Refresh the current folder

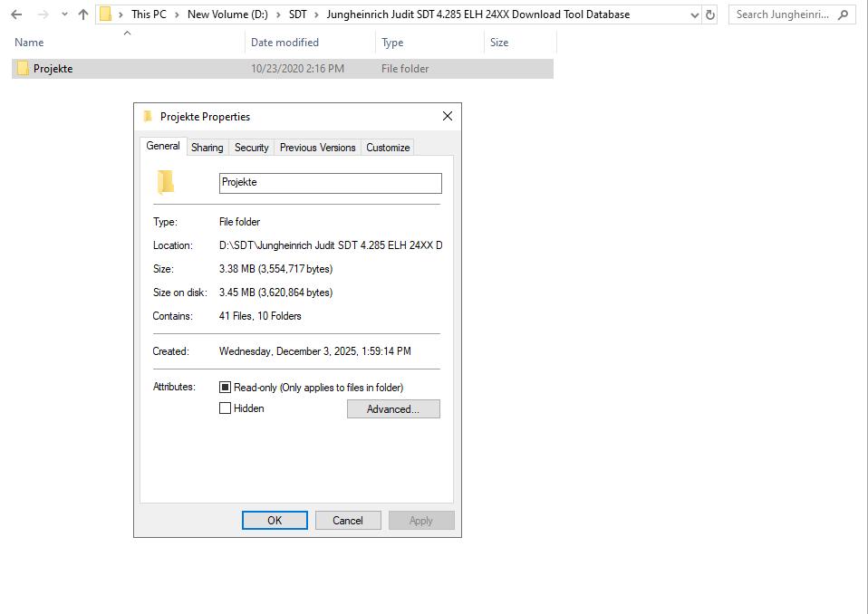(x=710, y=15)
